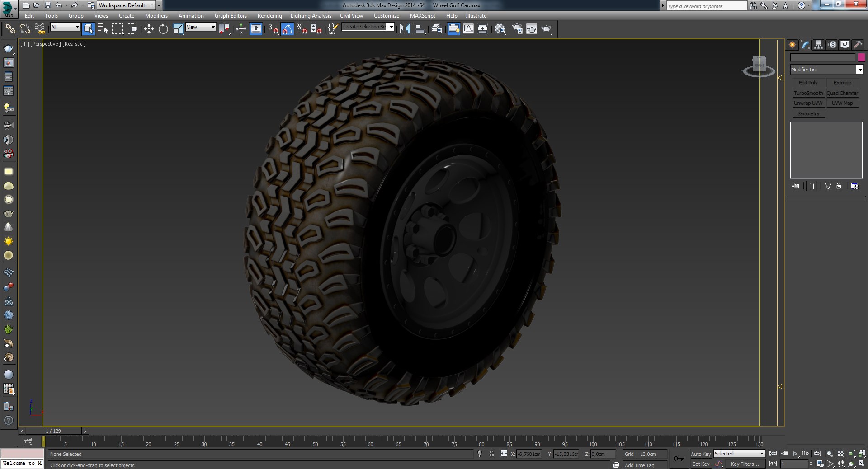Image resolution: width=868 pixels, height=469 pixels.
Task: Open the Civil View menu
Action: tap(351, 15)
